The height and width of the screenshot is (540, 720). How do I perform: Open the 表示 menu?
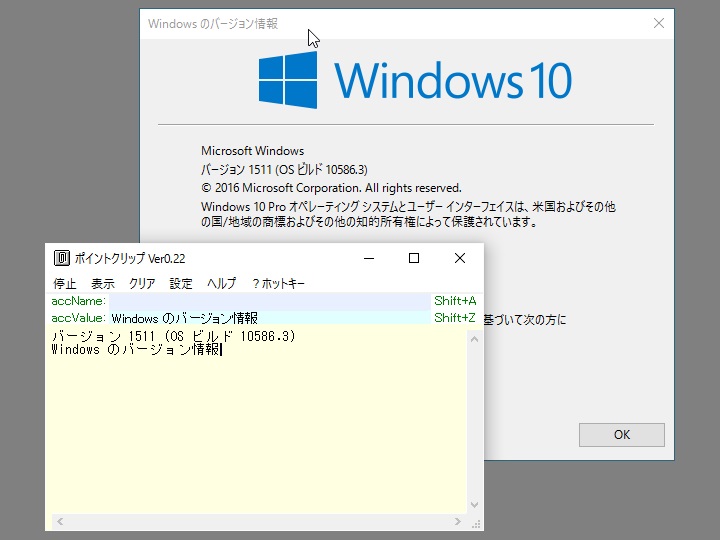tap(102, 283)
